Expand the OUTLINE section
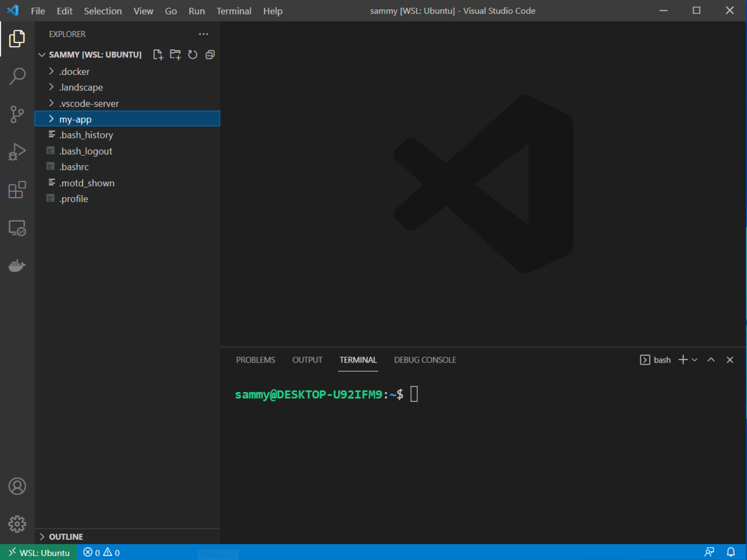The width and height of the screenshot is (747, 560). pyautogui.click(x=127, y=536)
